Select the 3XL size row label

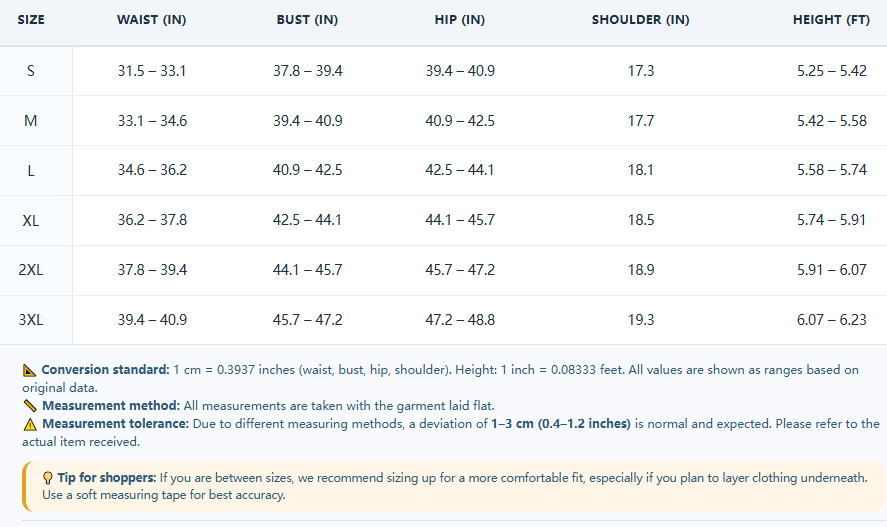click(x=31, y=320)
